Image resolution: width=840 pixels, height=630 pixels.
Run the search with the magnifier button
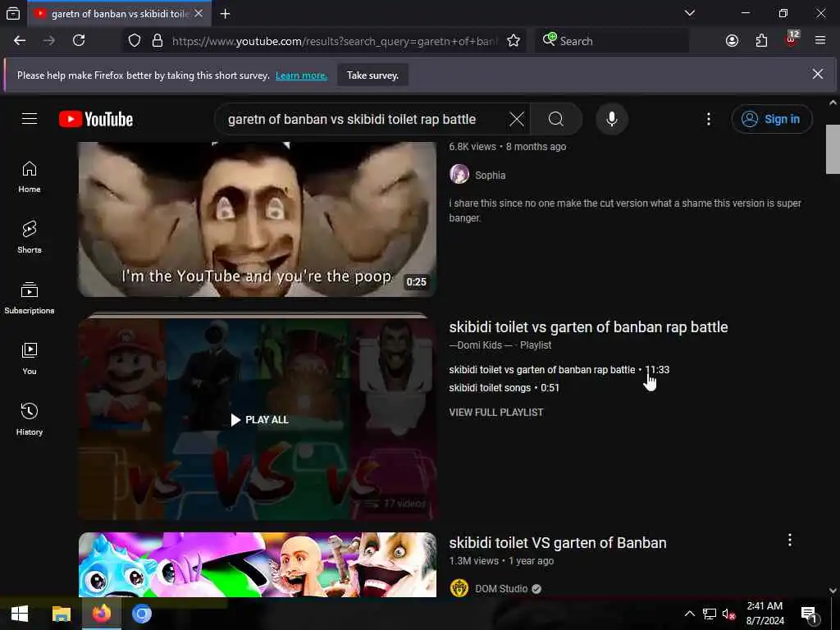tap(556, 119)
